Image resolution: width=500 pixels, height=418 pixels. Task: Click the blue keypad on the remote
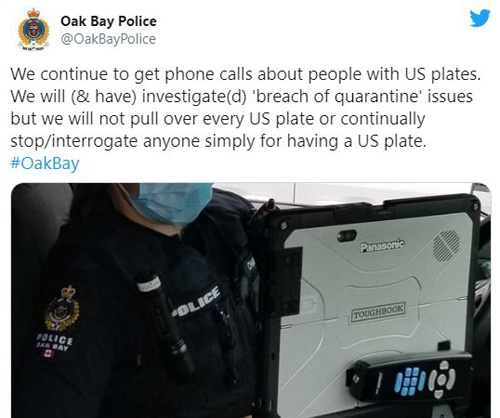coord(409,381)
